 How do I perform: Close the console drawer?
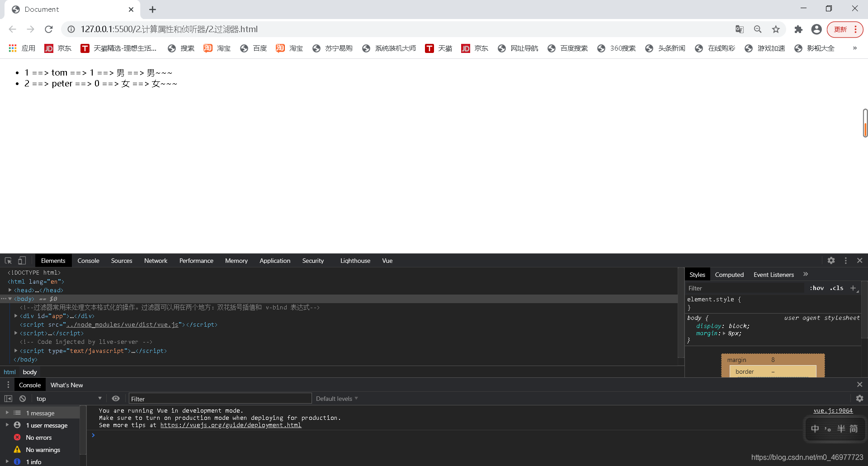point(859,385)
